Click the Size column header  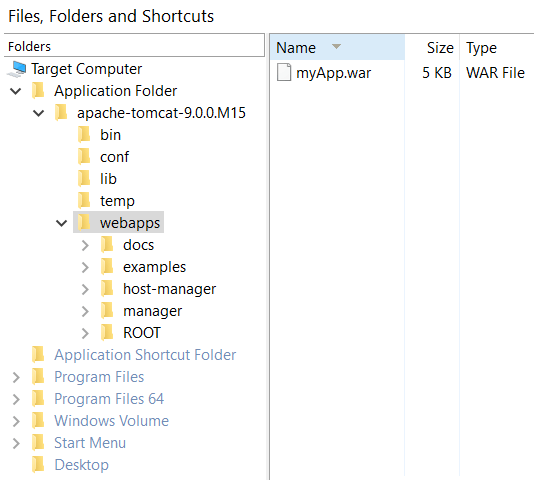(x=432, y=47)
